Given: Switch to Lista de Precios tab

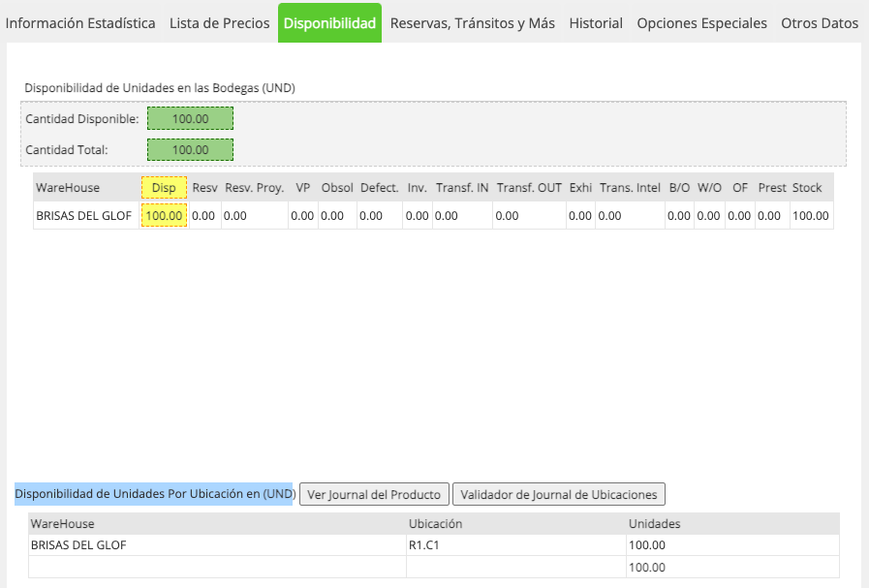Looking at the screenshot, I should click(x=220, y=23).
